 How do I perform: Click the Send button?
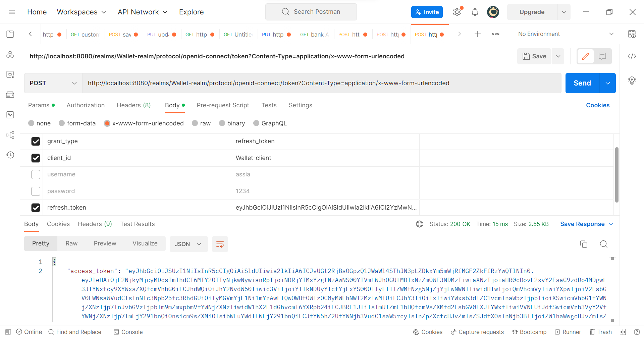coord(582,83)
